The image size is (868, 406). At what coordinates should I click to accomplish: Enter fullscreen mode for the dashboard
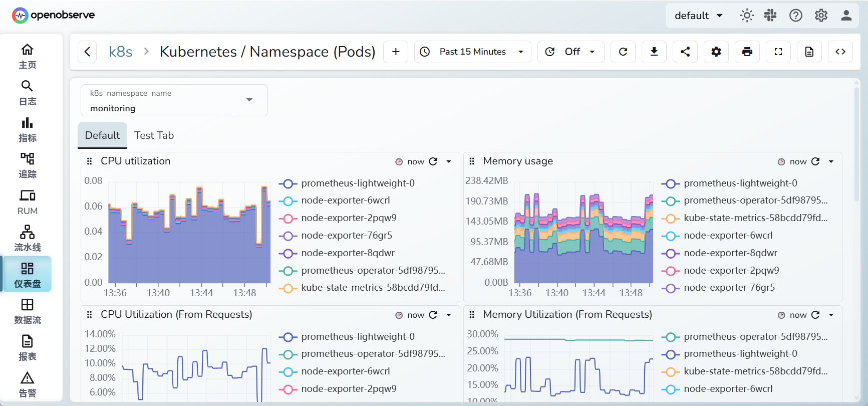point(778,52)
